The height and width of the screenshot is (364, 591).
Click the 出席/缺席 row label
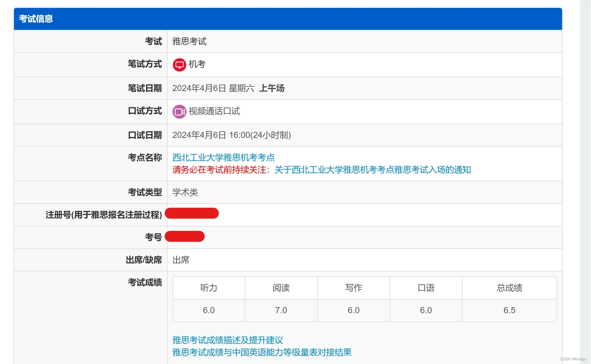click(x=144, y=260)
